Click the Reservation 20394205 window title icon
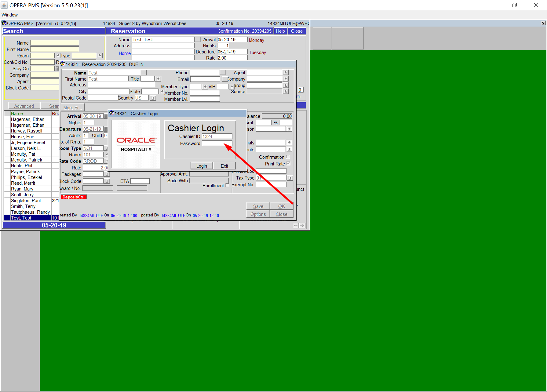Viewport: 547px width, 392px height. point(63,64)
